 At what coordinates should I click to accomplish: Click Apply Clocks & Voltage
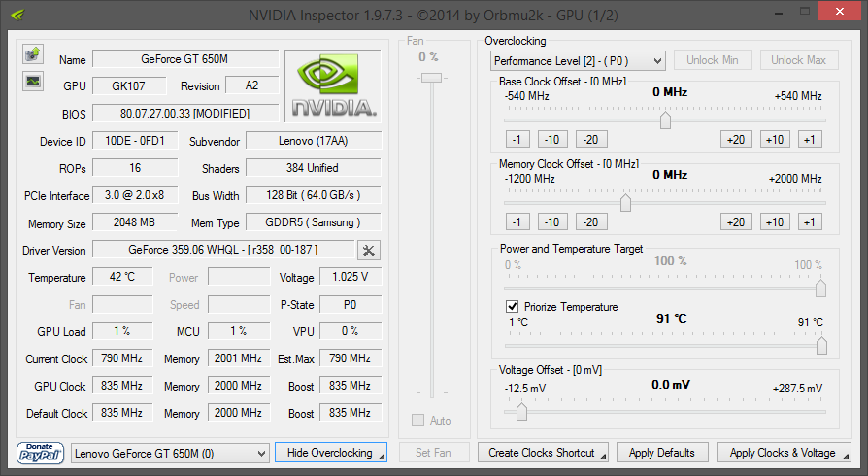click(x=784, y=453)
